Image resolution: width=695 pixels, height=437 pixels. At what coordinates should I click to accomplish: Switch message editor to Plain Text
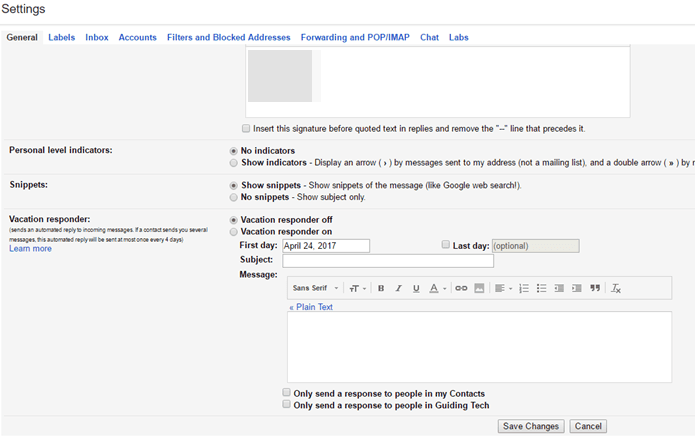point(311,307)
